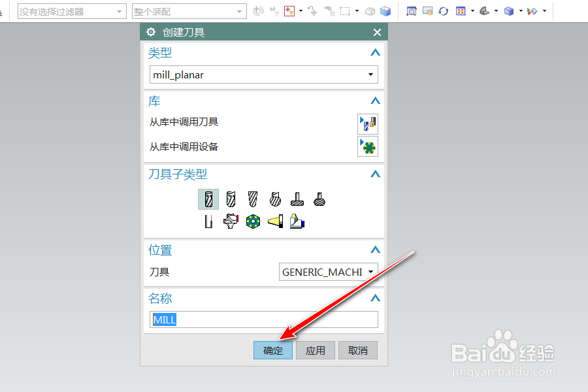Click the blue cube rendering style icon
Screen dimensions: 588x392
tap(509, 11)
